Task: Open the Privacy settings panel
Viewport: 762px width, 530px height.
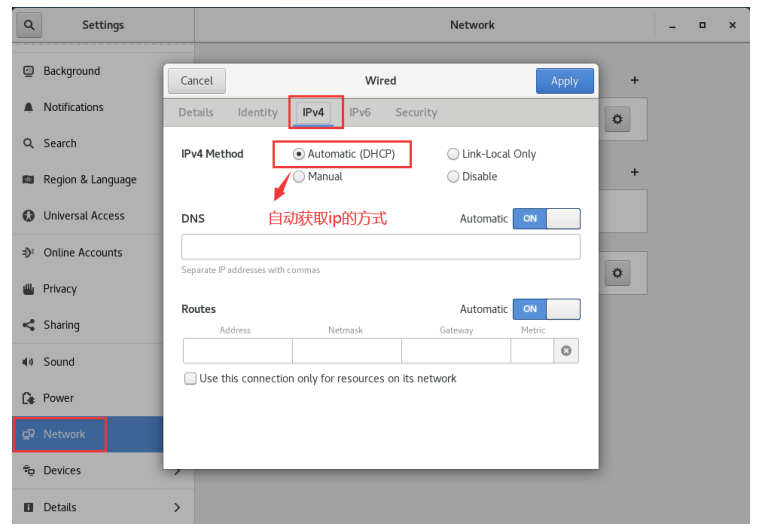Action: tap(60, 289)
